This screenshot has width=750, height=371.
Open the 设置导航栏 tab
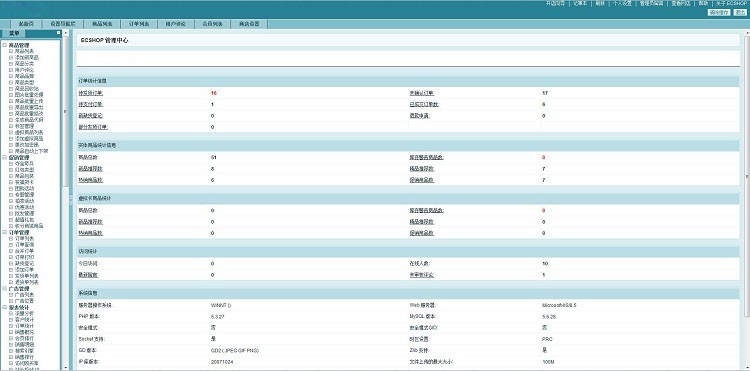pos(63,24)
